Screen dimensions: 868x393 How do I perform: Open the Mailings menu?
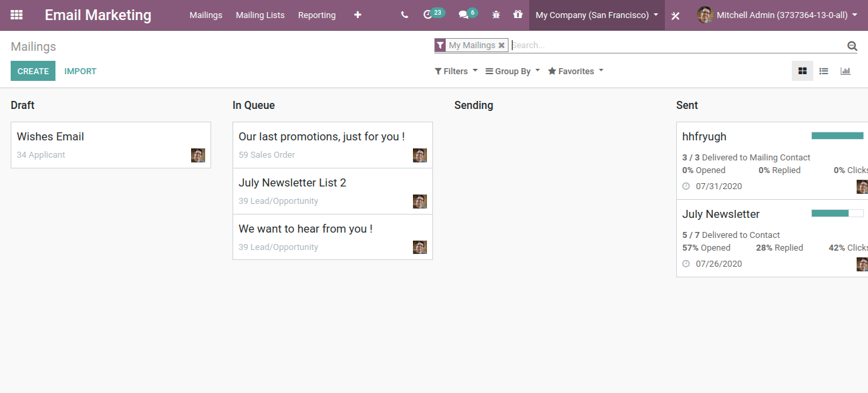(x=206, y=15)
